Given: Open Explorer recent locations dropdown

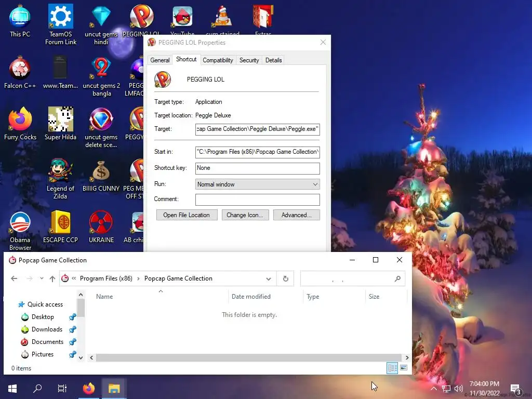Looking at the screenshot, I should pyautogui.click(x=42, y=278).
